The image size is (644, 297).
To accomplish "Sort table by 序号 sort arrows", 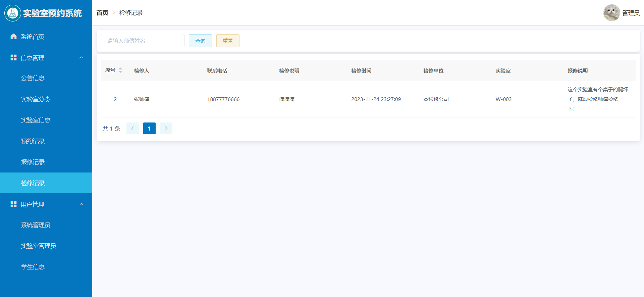I will pyautogui.click(x=120, y=70).
